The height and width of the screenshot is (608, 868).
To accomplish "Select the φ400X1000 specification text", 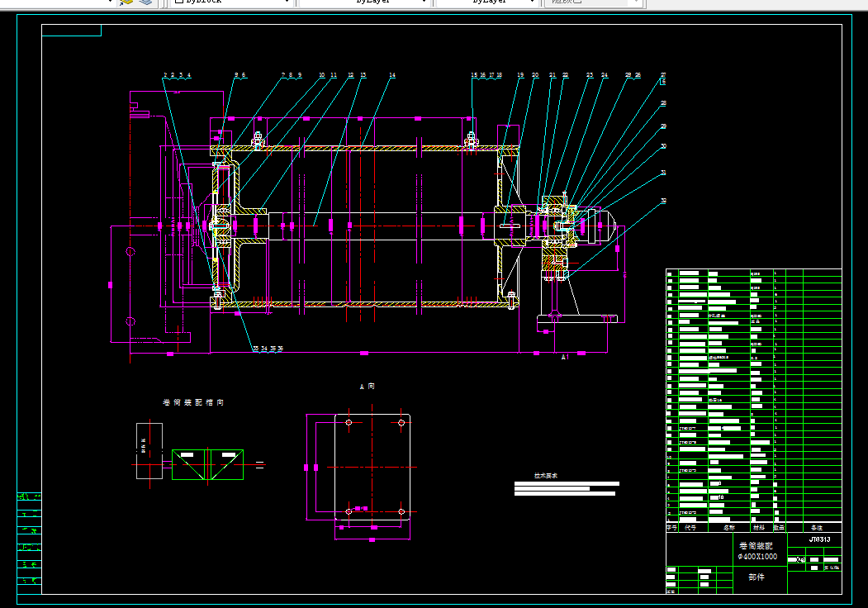I will click(757, 557).
